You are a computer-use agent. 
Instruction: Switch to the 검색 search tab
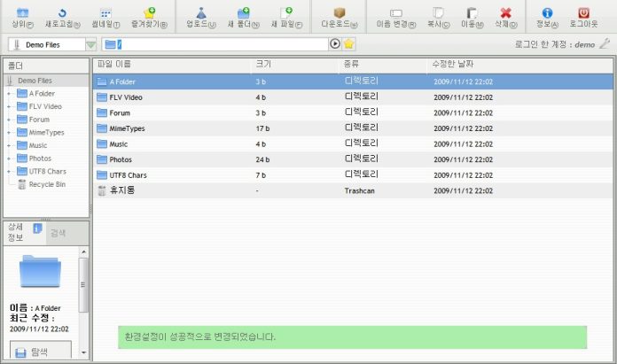59,232
